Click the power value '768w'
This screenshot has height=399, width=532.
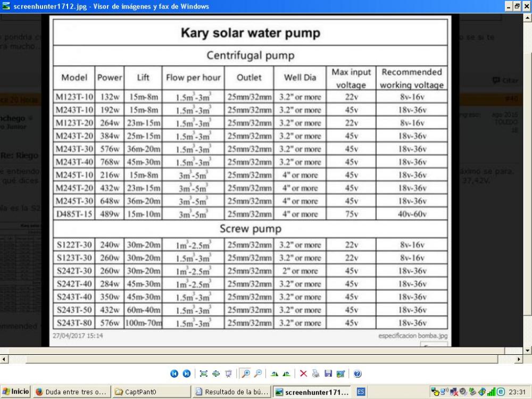pyautogui.click(x=110, y=162)
